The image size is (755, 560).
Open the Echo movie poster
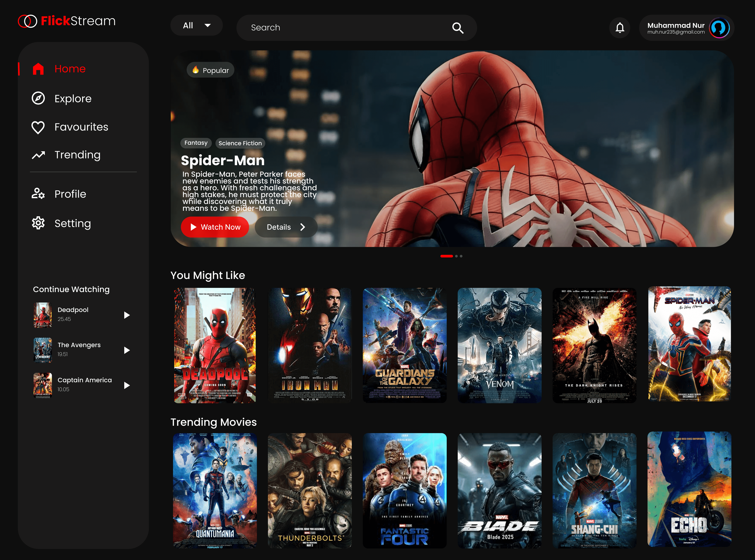pyautogui.click(x=689, y=489)
